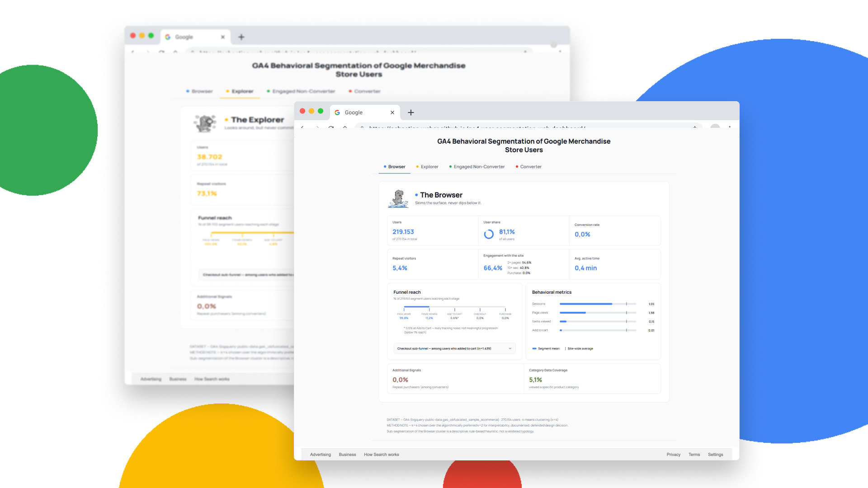Close the Google tab in the back window
868x488 pixels.
(223, 37)
